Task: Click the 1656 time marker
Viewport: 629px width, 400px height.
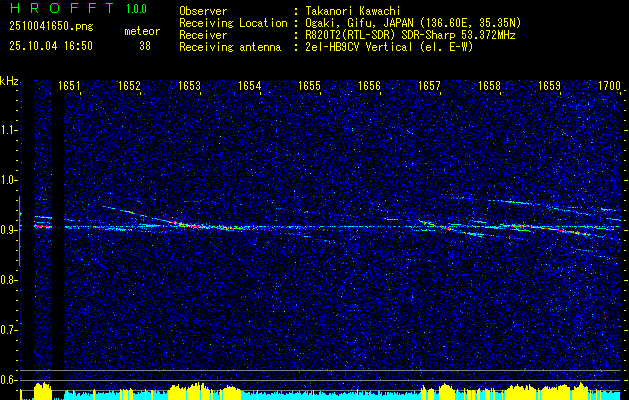Action: click(x=369, y=86)
